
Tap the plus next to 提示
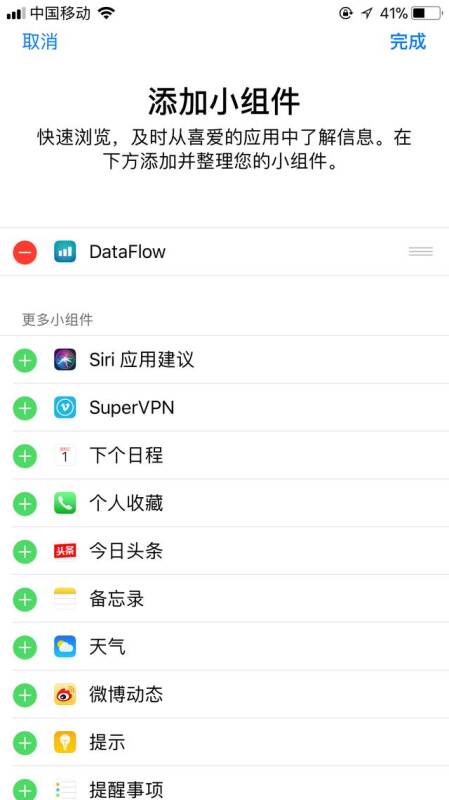point(25,743)
